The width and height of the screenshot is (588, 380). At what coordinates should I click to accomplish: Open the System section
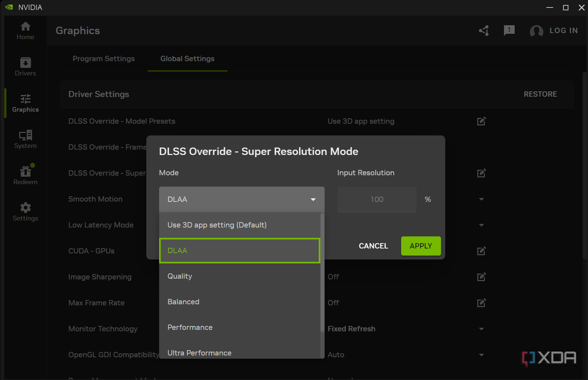coord(25,139)
